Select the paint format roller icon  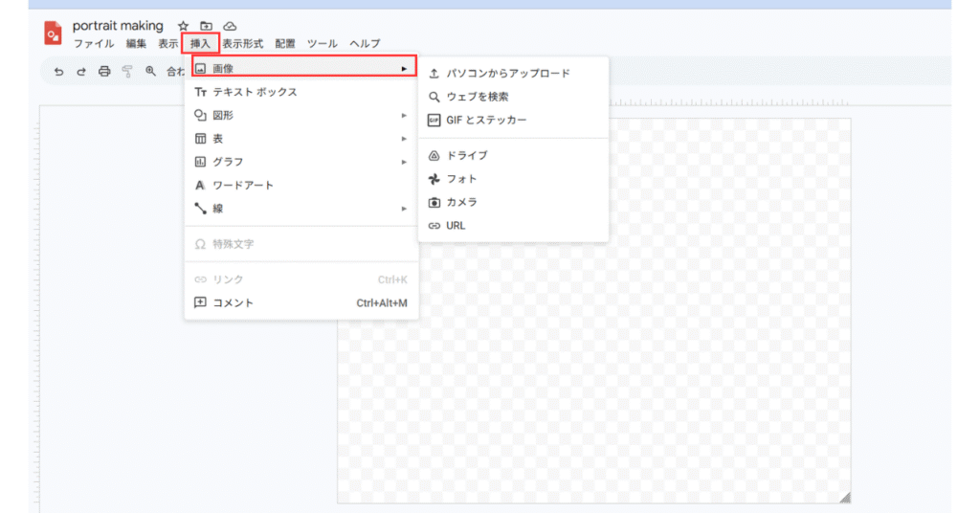[127, 71]
